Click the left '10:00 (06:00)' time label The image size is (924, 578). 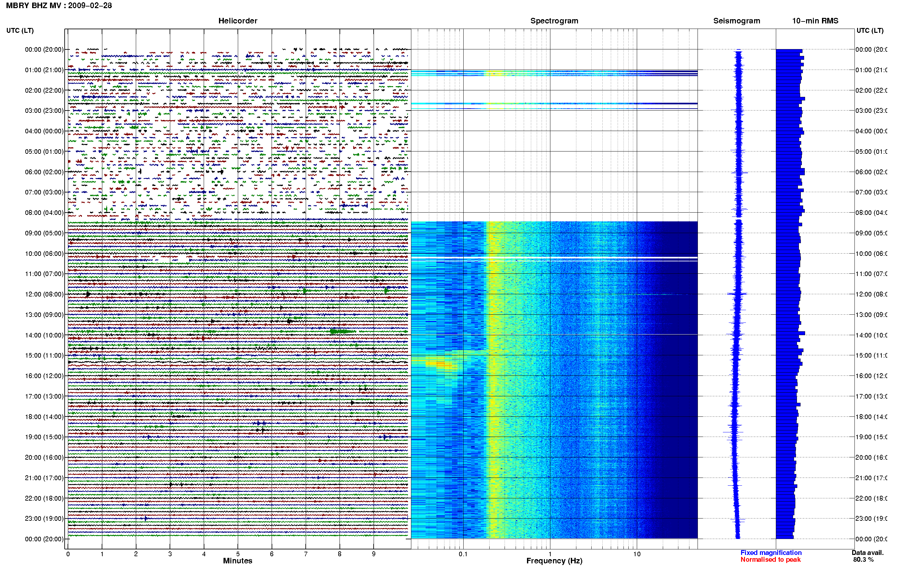click(44, 254)
